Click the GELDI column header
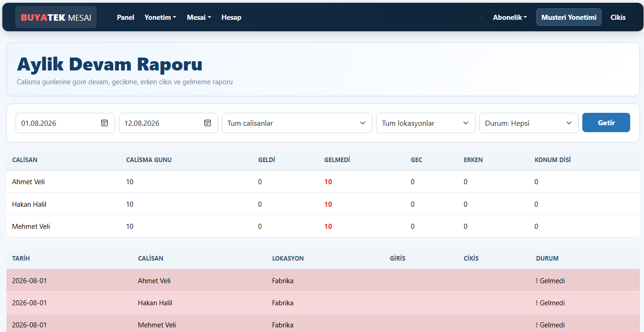 tap(267, 160)
